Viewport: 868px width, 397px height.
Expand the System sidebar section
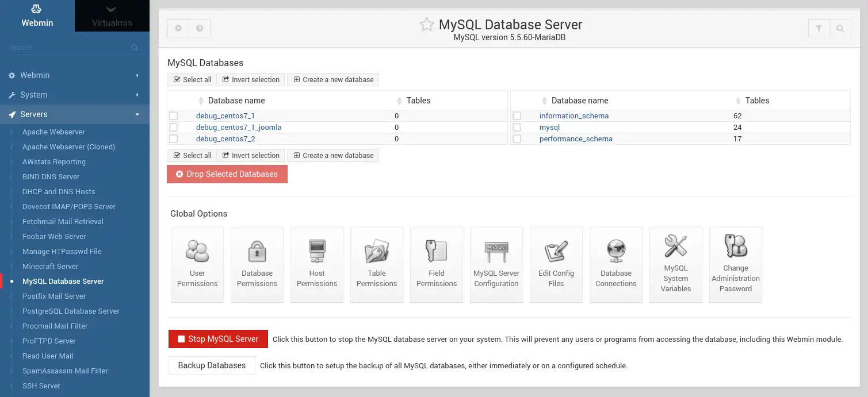click(x=75, y=95)
